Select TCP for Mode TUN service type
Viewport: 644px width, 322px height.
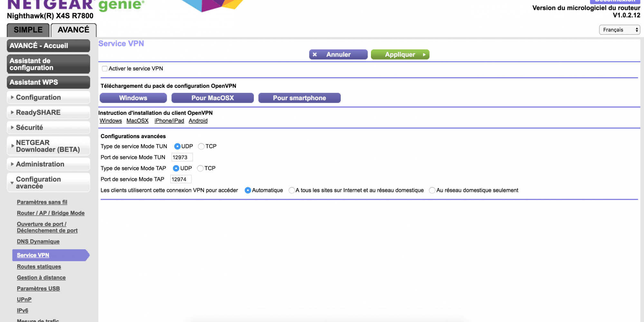tap(201, 146)
